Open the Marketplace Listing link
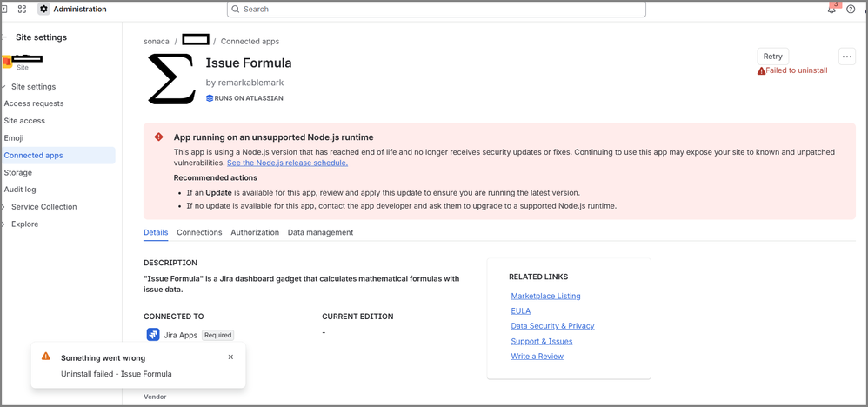868x407 pixels. tap(546, 297)
